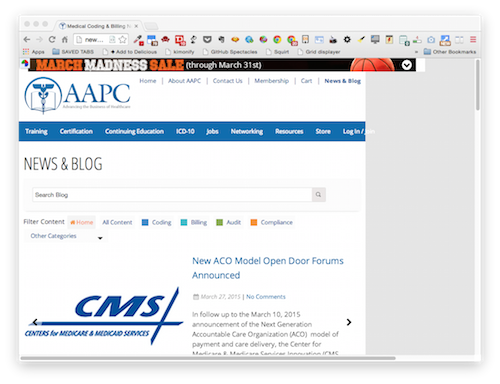Click the browser home icon
The width and height of the screenshot is (500, 384).
[65, 39]
